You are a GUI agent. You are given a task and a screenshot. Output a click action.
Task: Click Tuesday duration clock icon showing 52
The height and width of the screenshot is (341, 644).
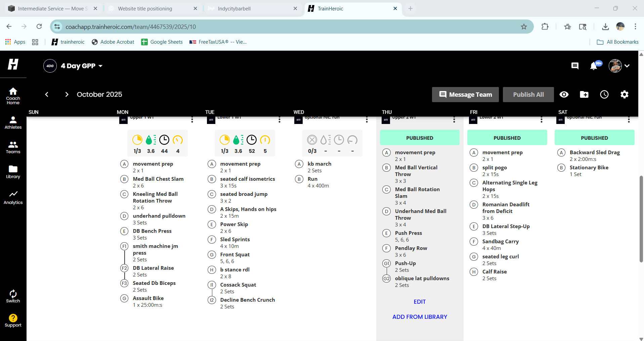tap(252, 140)
